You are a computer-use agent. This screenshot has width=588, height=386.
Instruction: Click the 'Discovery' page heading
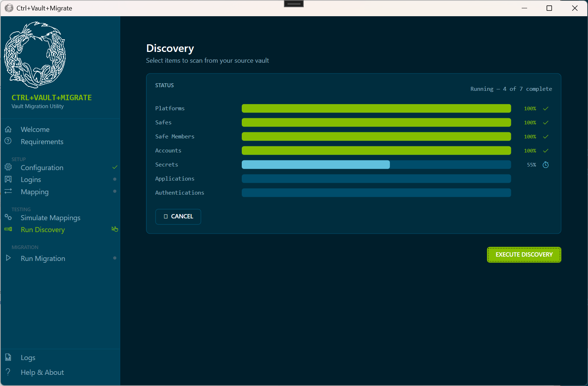pos(170,49)
